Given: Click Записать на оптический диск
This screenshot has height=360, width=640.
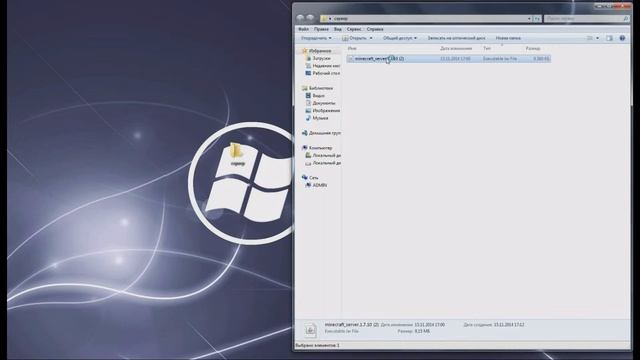Looking at the screenshot, I should 456,38.
